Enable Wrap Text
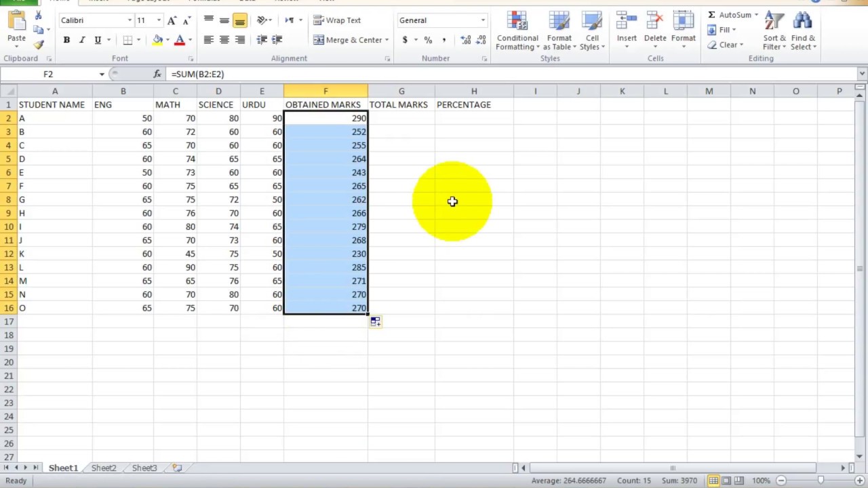 tap(337, 20)
